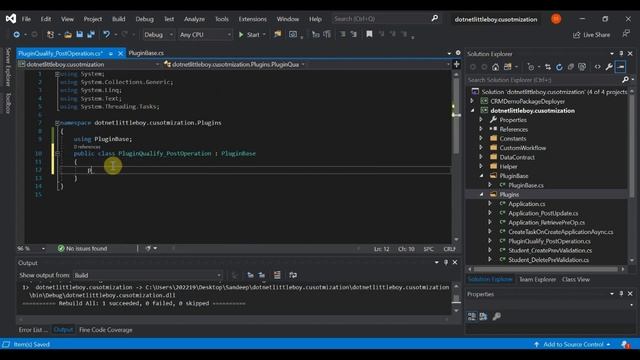Click the View Code brackets icon in Solution Explorer
640x360 pixels.
(x=598, y=67)
